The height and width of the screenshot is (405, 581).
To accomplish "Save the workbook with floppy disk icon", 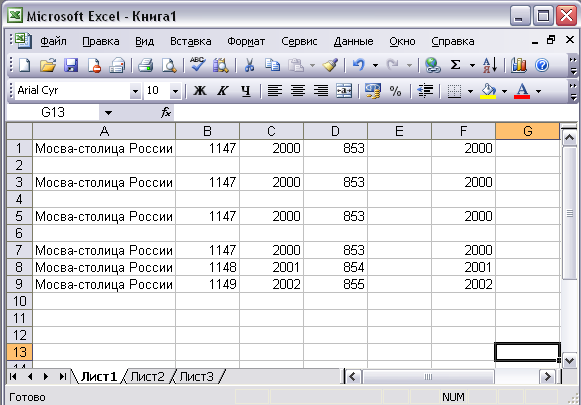I will 71,65.
